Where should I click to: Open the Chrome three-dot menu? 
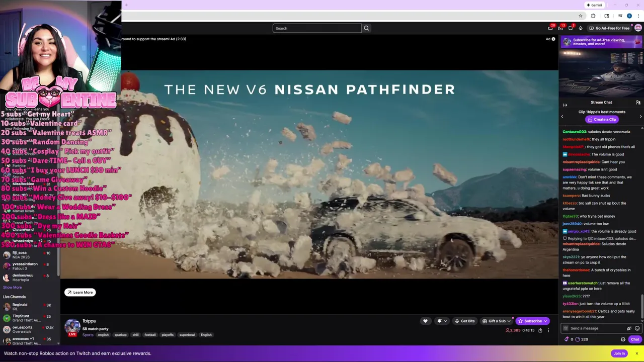coord(638,16)
